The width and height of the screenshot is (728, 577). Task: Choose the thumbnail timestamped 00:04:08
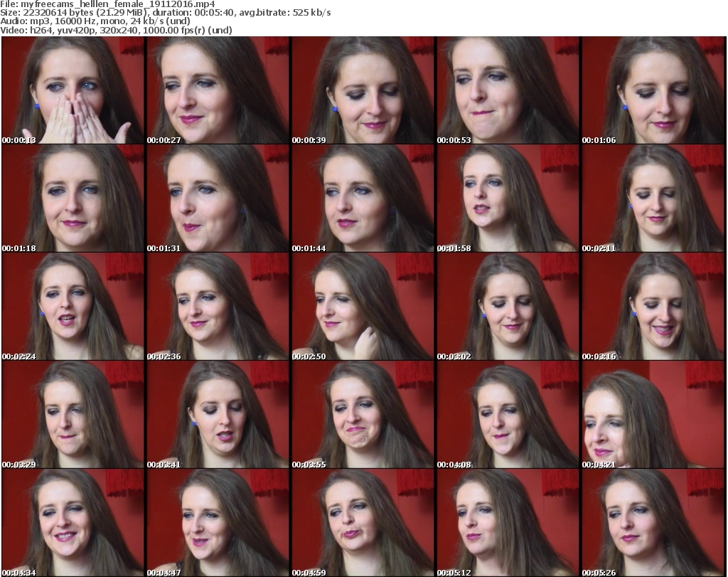(508, 415)
